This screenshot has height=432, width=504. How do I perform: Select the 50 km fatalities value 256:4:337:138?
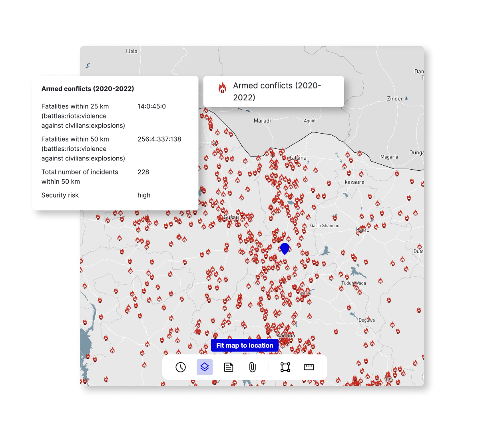(x=159, y=139)
